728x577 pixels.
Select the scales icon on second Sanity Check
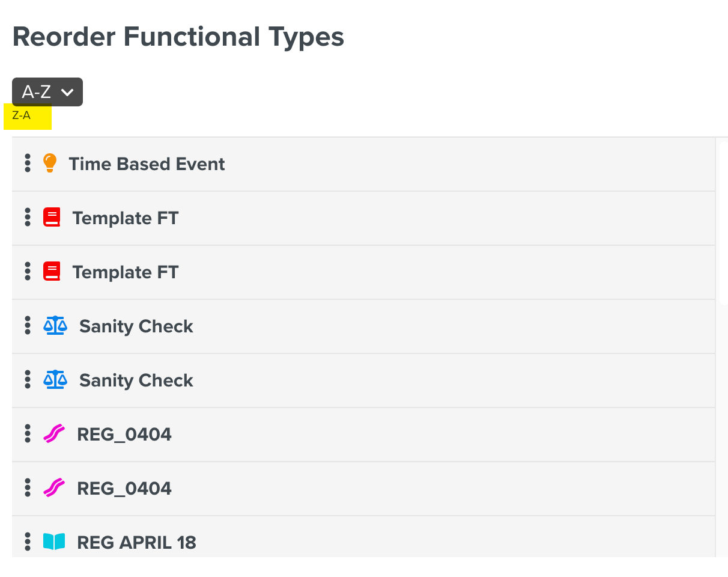pyautogui.click(x=55, y=380)
